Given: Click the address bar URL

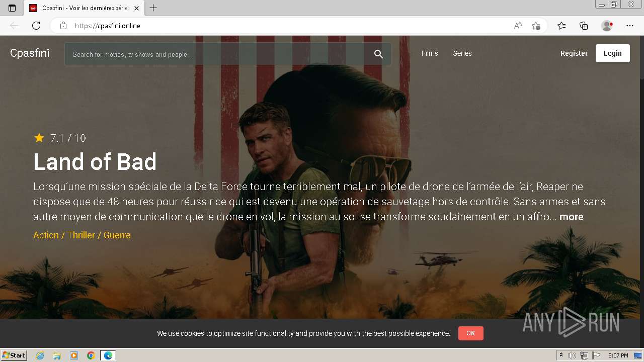Looking at the screenshot, I should tap(108, 26).
